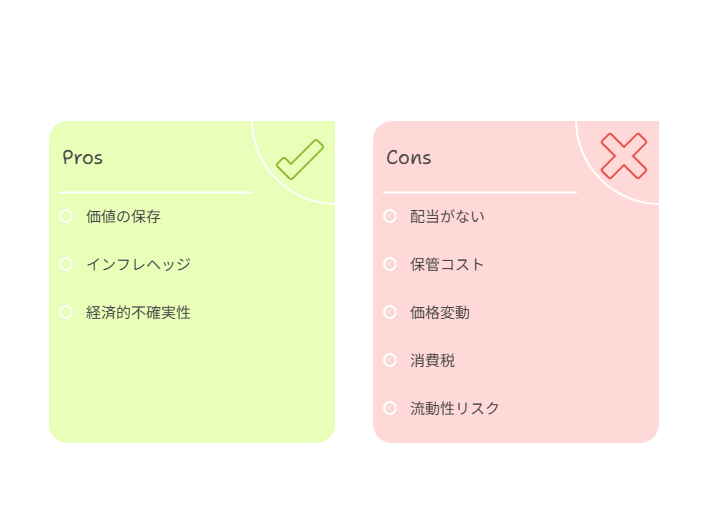The image size is (708, 528).
Task: Click the bullet circle beside 流動性リスク
Action: pos(390,408)
